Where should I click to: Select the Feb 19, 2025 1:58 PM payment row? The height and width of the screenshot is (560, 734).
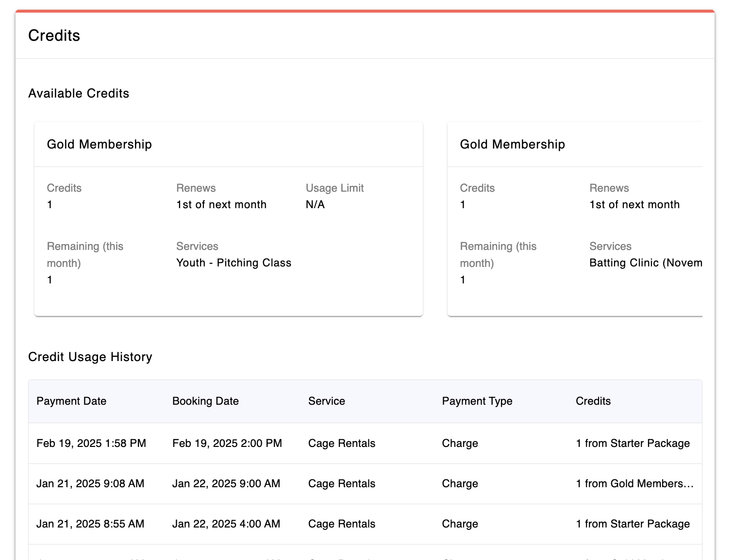[x=91, y=444]
